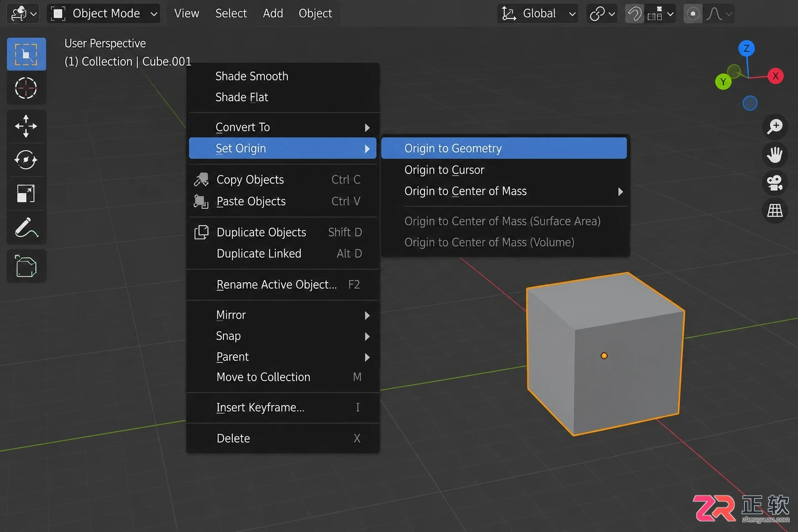Click the Y axis gizmo handle

(x=723, y=82)
